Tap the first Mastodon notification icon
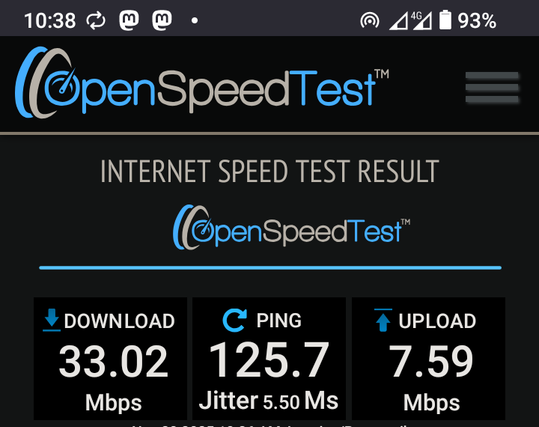The width and height of the screenshot is (539, 427). pyautogui.click(x=129, y=20)
